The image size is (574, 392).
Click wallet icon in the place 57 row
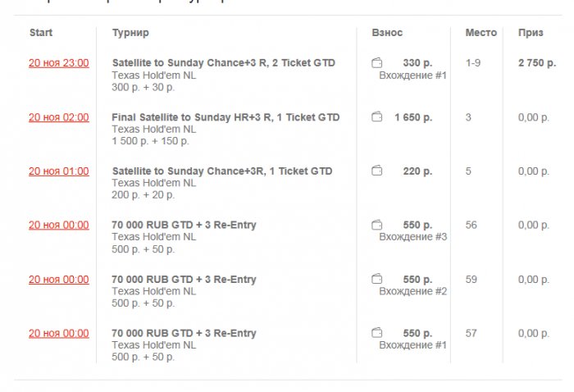click(377, 334)
